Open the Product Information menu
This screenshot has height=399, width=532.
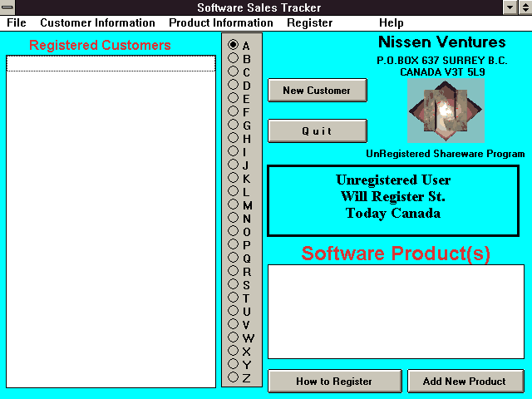click(x=220, y=23)
